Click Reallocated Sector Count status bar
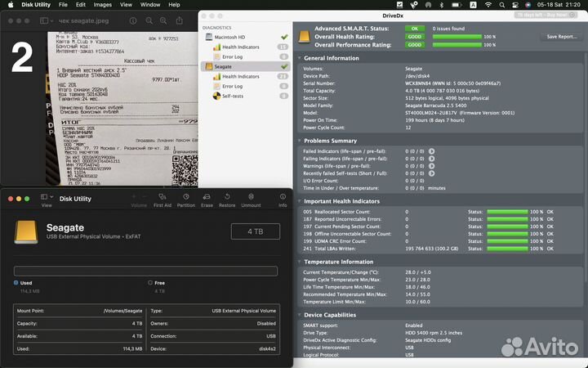This screenshot has width=588, height=368. pos(507,212)
